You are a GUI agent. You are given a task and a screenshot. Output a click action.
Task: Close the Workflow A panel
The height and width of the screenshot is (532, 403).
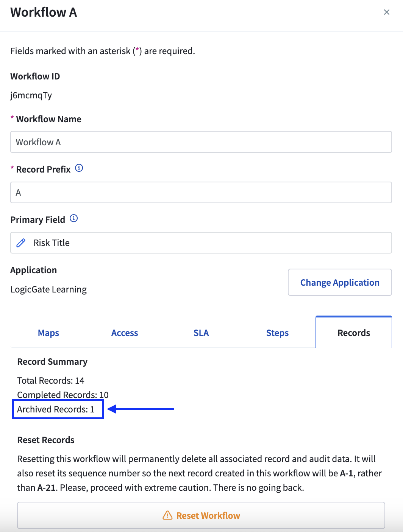click(x=386, y=12)
